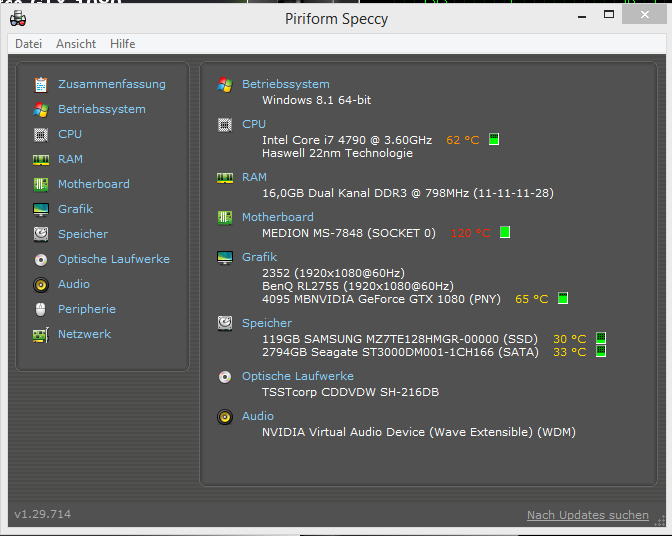Open the Datei menu
The height and width of the screenshot is (536, 672).
28,44
